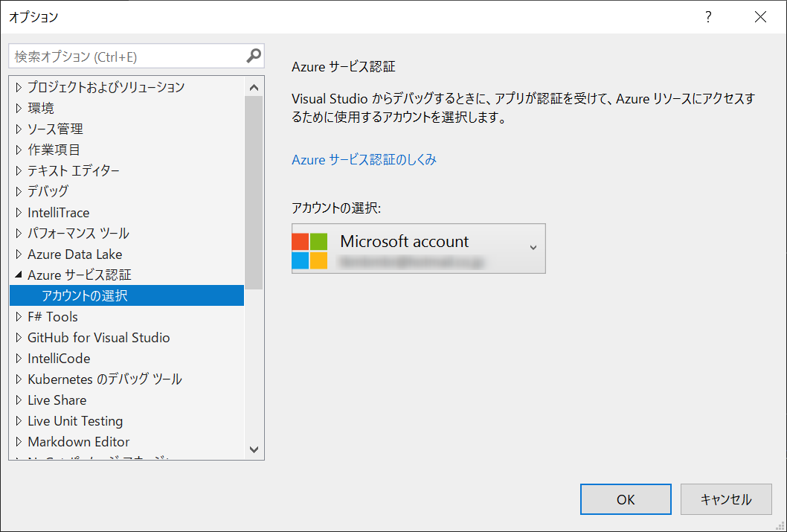Select Azure サービス認証 in the tree
Viewport: 787px width, 532px height.
coord(80,275)
